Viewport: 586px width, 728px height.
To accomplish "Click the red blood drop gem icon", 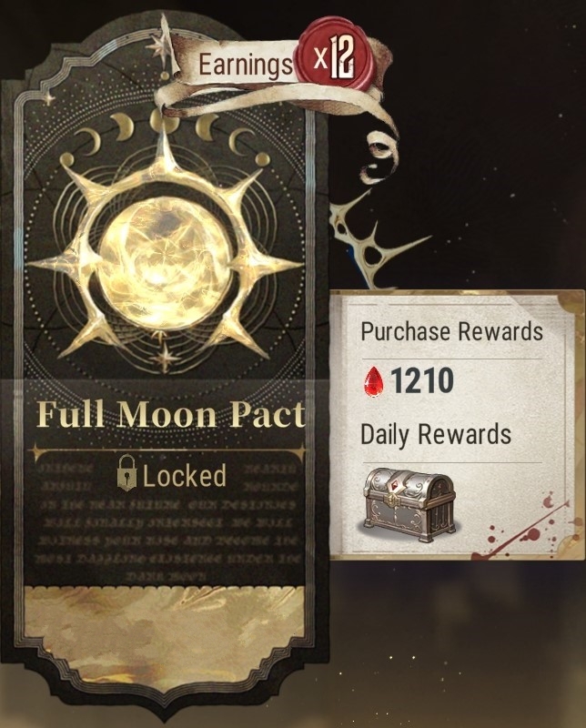I will click(373, 381).
